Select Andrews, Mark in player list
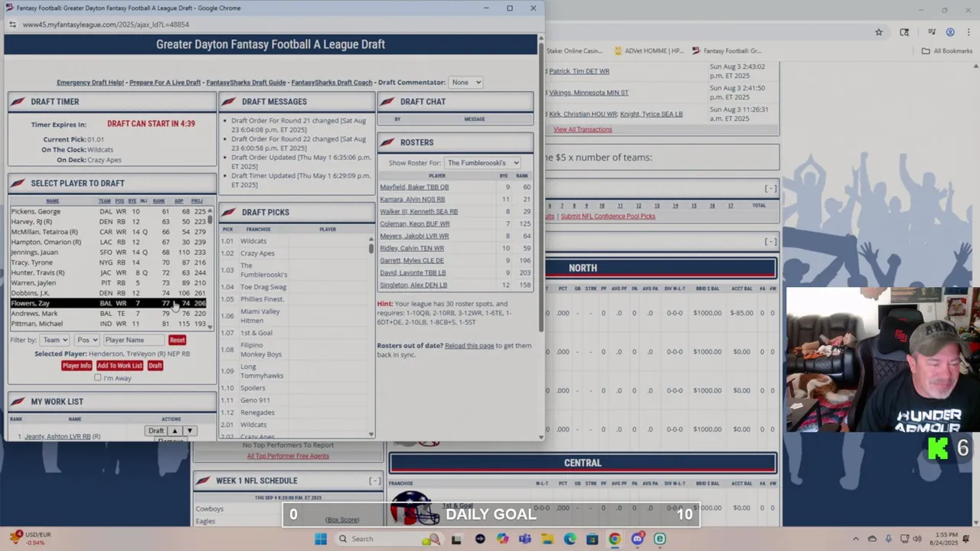The height and width of the screenshot is (551, 980). pyautogui.click(x=109, y=314)
